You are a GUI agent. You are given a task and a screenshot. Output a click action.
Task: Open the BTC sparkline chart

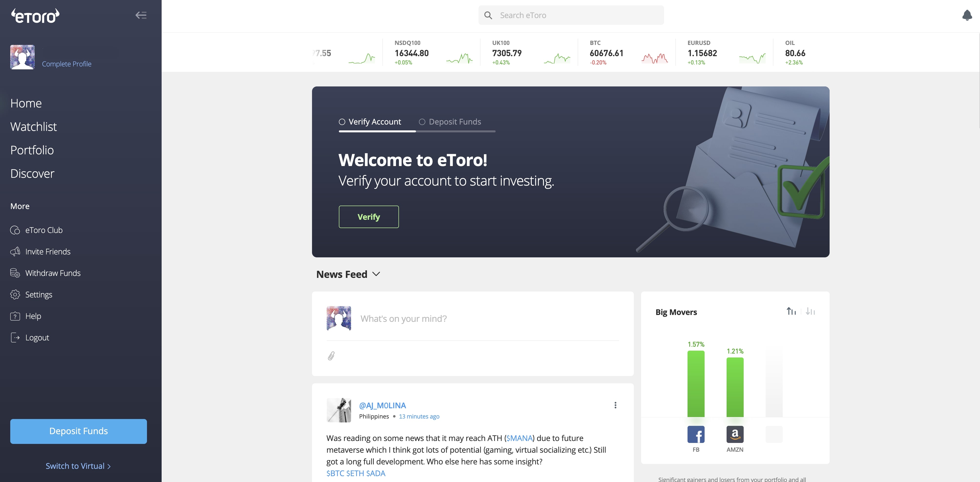pos(655,59)
